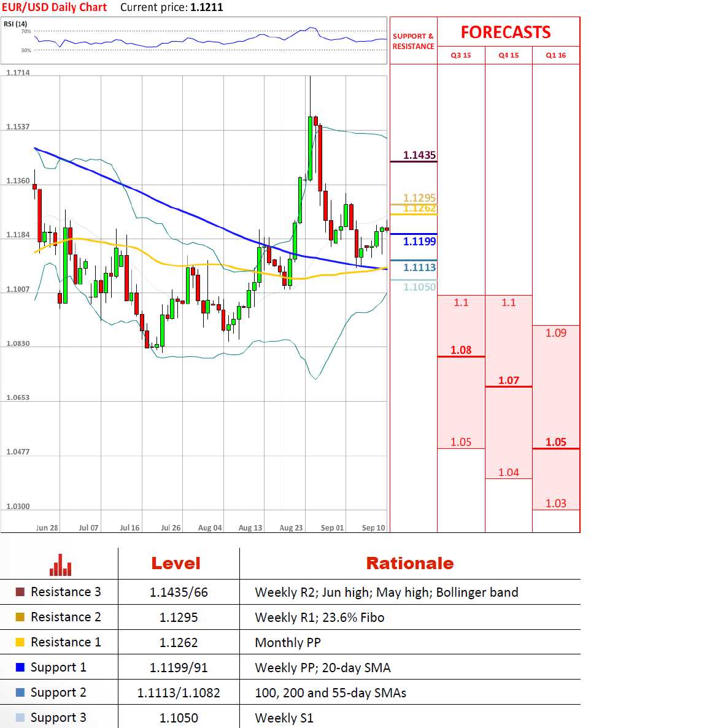Click the rationale '100, 200 and 55-day SMAs'
The image size is (707, 728).
click(x=331, y=692)
